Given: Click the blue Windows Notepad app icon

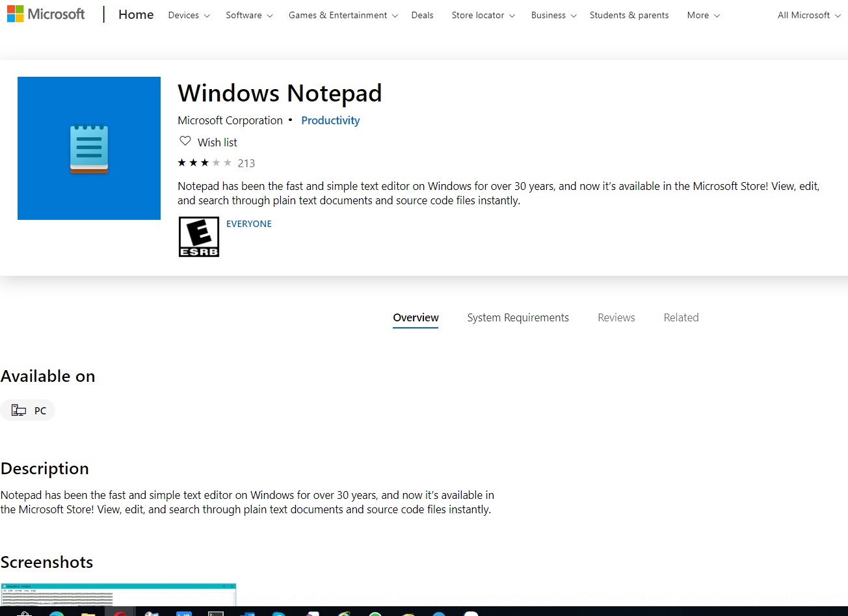Looking at the screenshot, I should click(88, 148).
